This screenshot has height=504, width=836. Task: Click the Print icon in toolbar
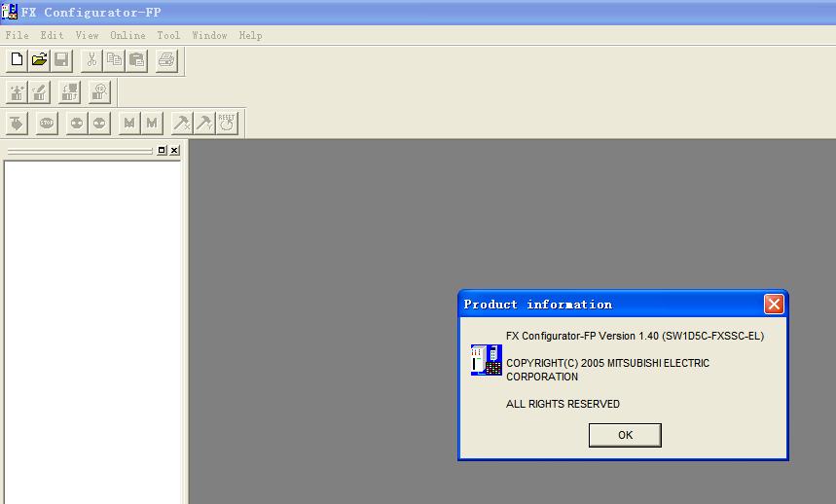(x=166, y=60)
